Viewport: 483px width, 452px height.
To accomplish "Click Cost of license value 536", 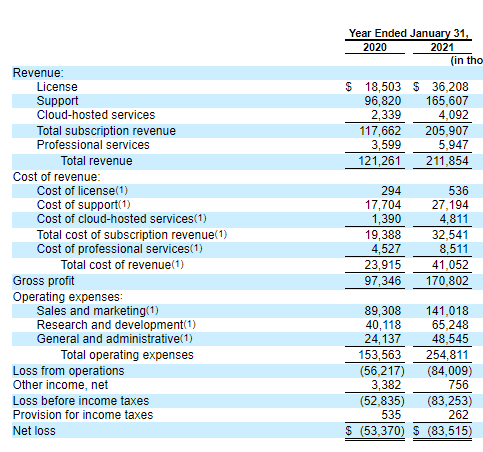I will [x=458, y=191].
